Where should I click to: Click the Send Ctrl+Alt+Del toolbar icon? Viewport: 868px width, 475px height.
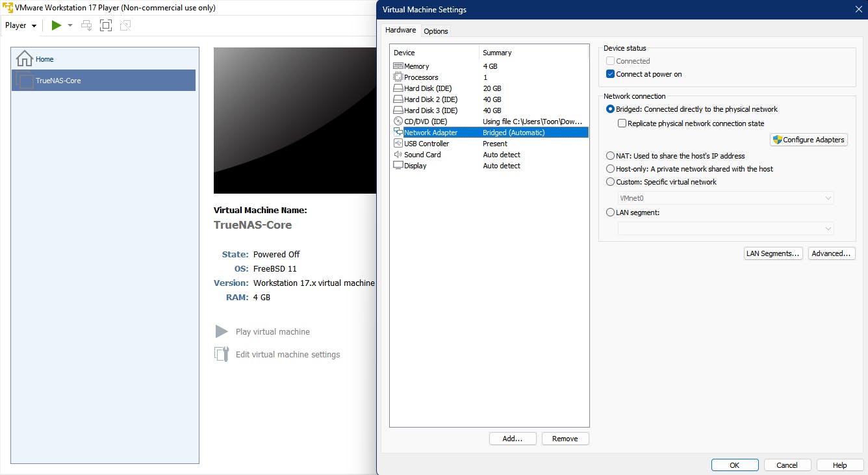click(86, 25)
